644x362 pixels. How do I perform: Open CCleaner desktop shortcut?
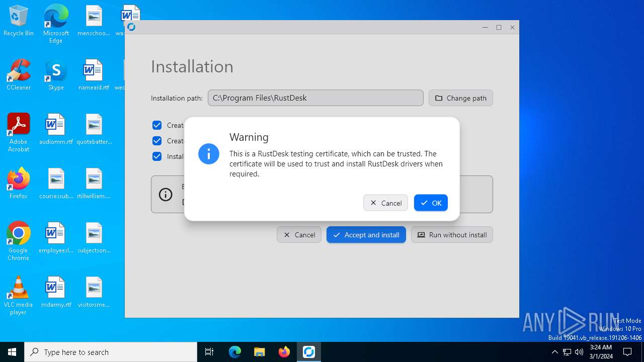[x=19, y=75]
